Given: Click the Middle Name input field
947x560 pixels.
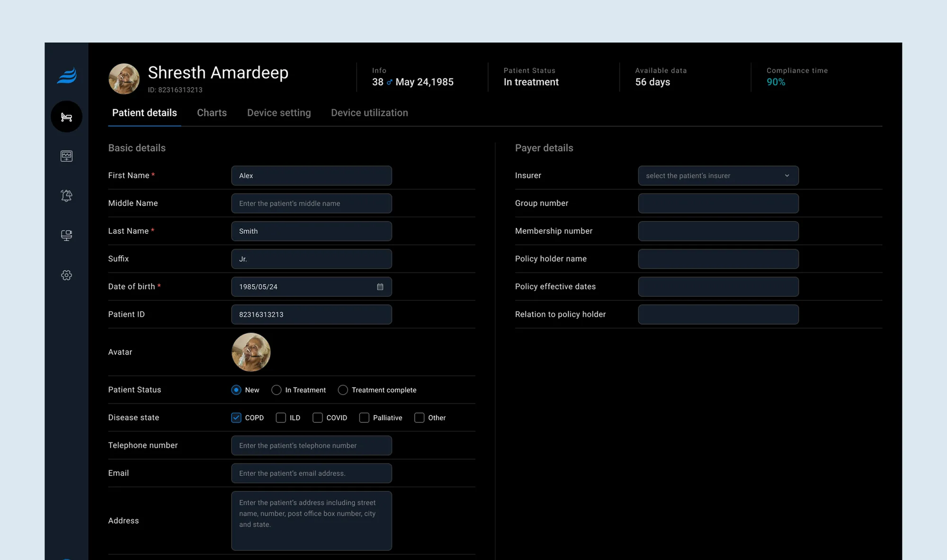Looking at the screenshot, I should tap(311, 204).
